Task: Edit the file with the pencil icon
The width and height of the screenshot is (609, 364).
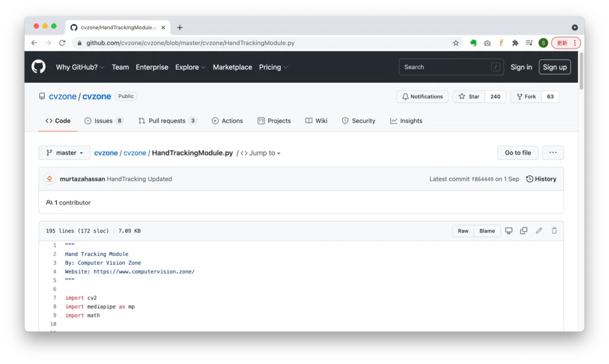Action: (x=539, y=231)
